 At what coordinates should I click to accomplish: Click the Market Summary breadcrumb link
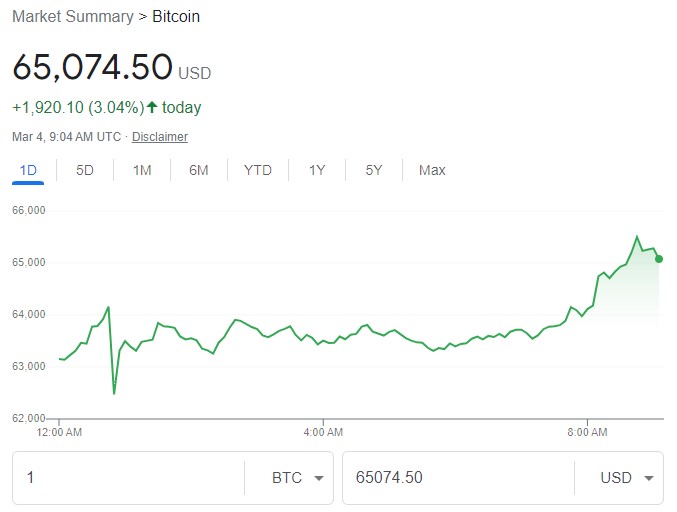pos(72,17)
